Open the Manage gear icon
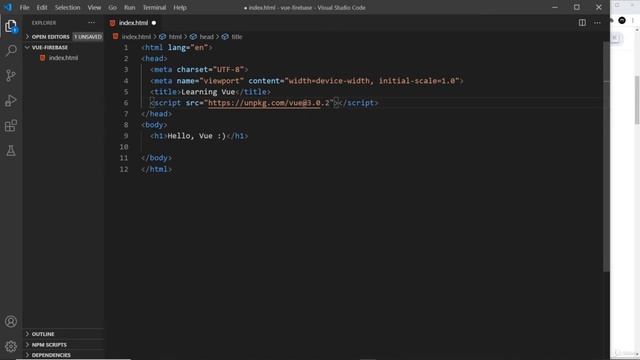 click(11, 346)
